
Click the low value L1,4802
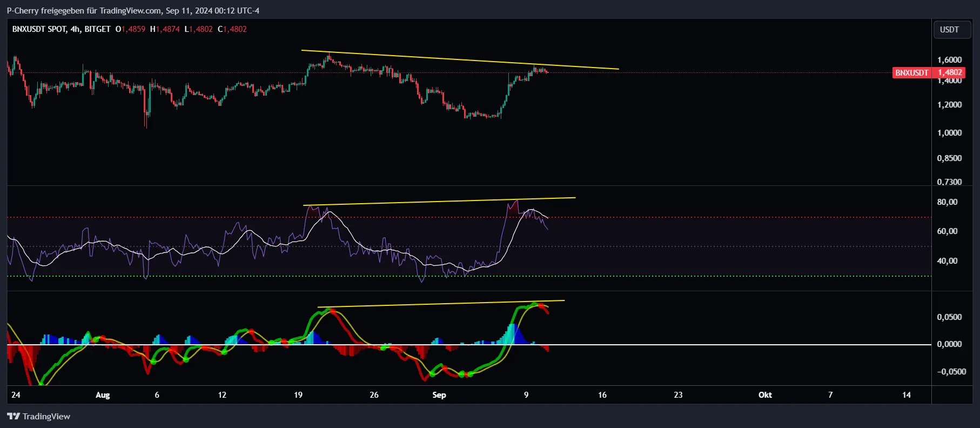tap(198, 29)
